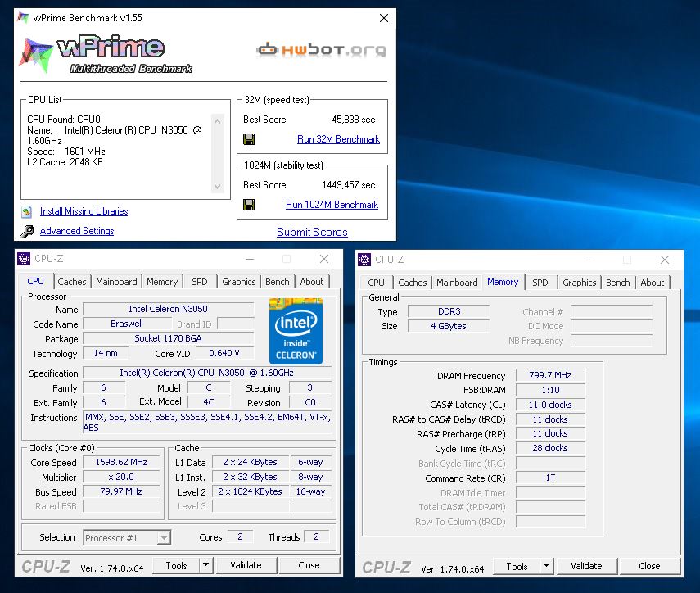Select CPU tab in left CPU-Z
Screen dimensions: 700x593
point(36,281)
